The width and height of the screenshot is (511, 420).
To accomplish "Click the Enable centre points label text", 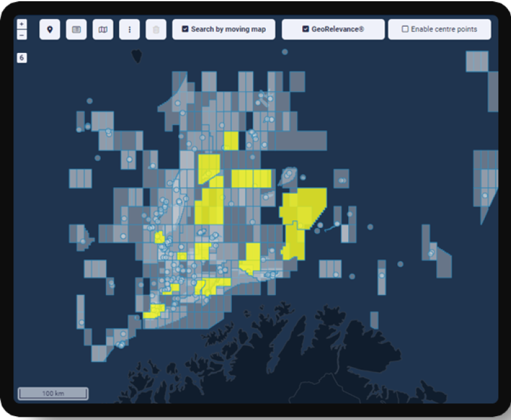I will coord(444,29).
